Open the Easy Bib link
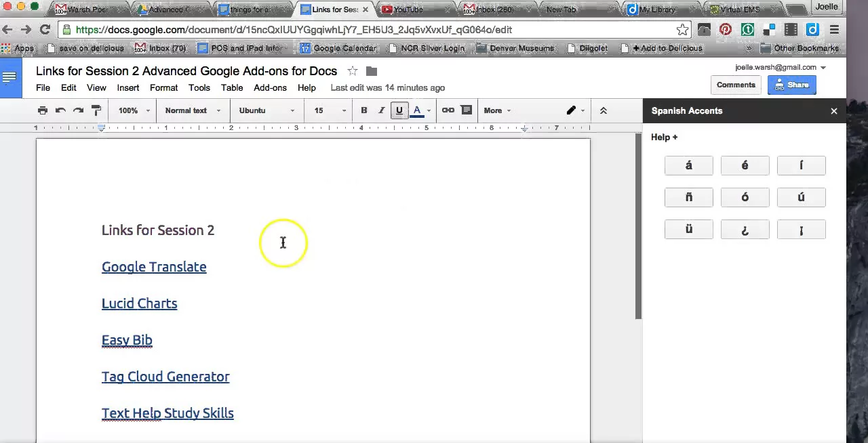 click(x=127, y=340)
